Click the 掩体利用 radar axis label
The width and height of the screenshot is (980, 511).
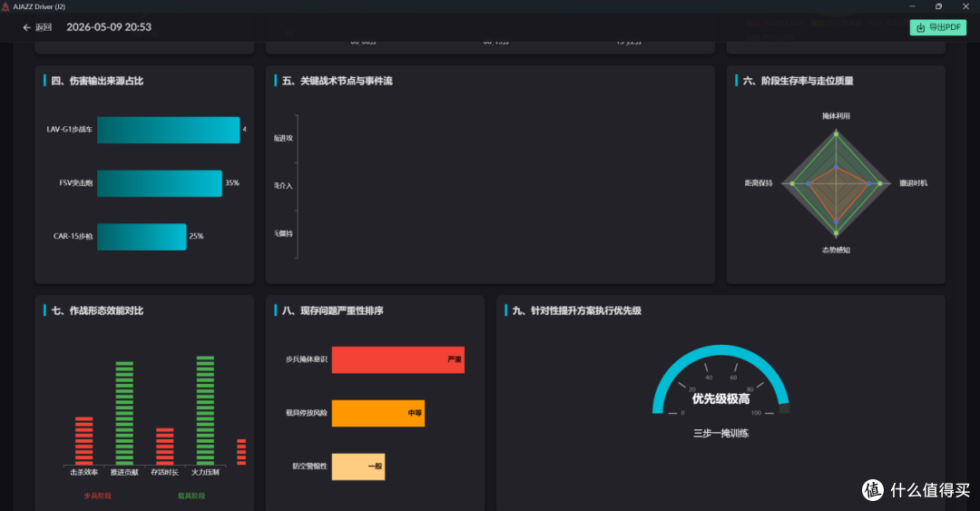pos(836,116)
